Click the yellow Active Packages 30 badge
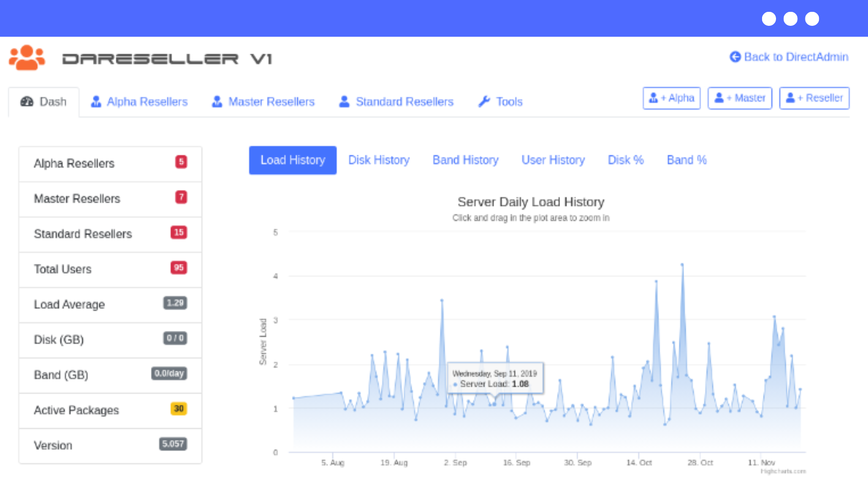 [x=179, y=408]
